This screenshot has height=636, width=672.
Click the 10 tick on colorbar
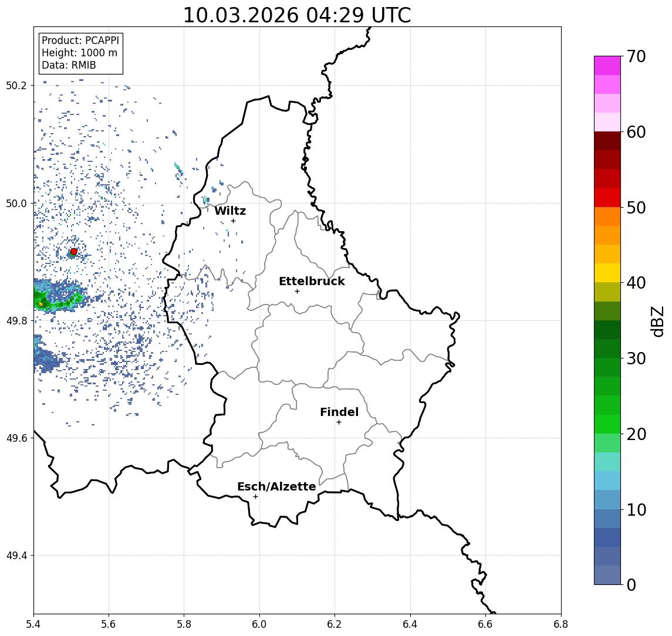point(636,509)
